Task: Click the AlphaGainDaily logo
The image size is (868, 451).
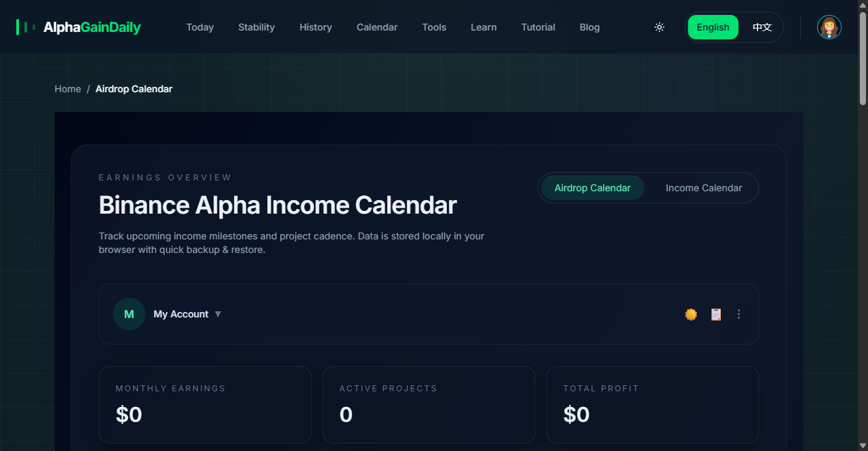Action: coord(79,27)
